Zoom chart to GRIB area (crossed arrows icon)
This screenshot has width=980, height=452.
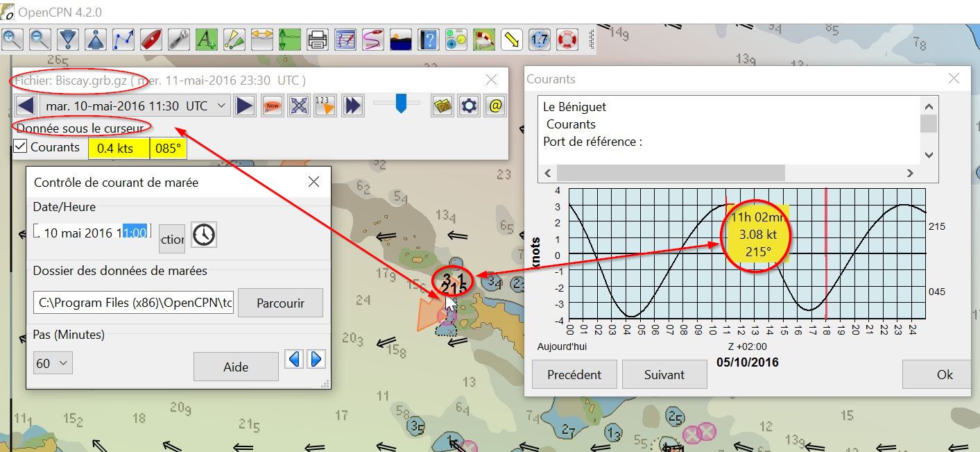point(299,106)
